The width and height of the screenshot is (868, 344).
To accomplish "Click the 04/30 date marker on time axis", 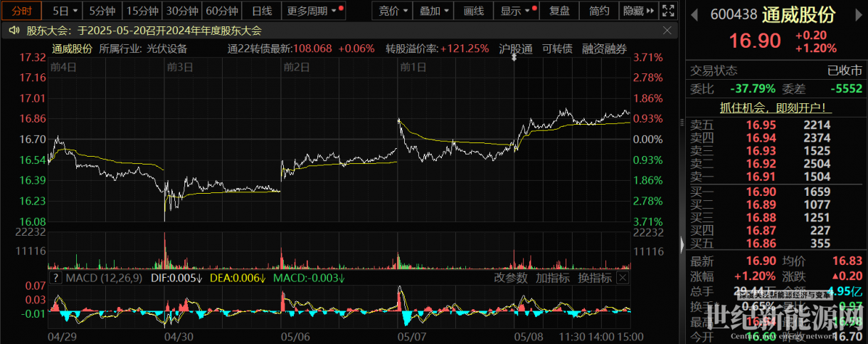I will (179, 336).
